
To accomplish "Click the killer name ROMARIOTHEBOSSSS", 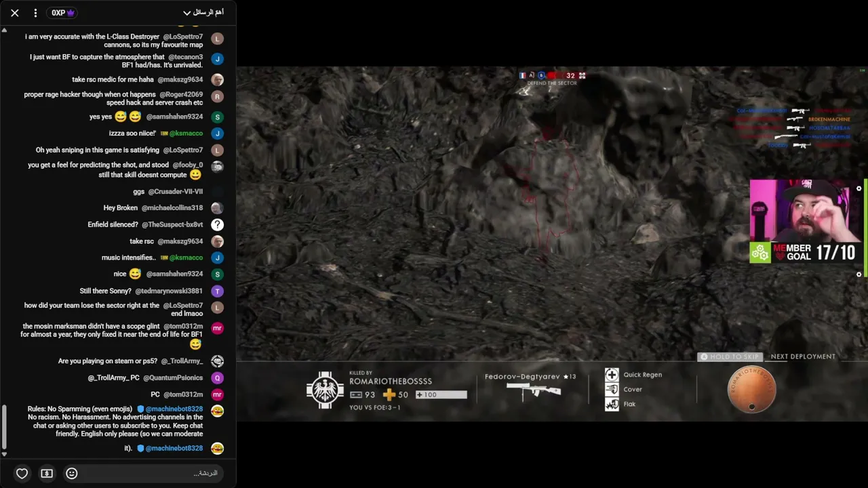I will (391, 382).
